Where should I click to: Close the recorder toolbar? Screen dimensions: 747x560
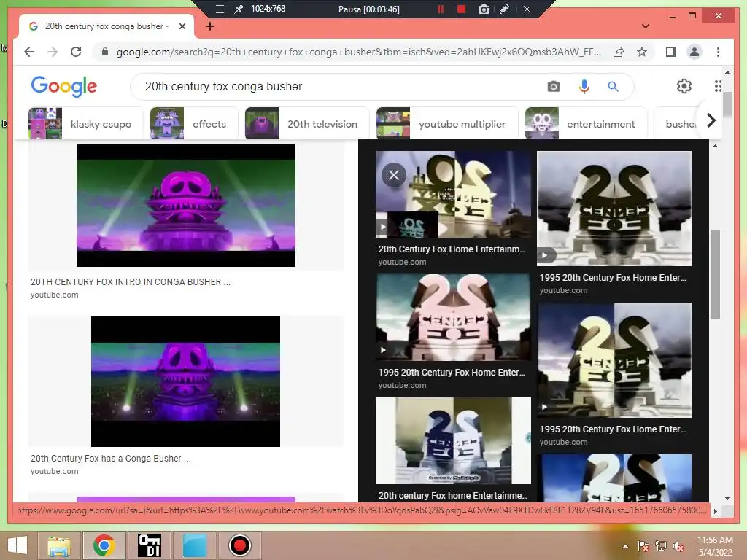point(527,9)
